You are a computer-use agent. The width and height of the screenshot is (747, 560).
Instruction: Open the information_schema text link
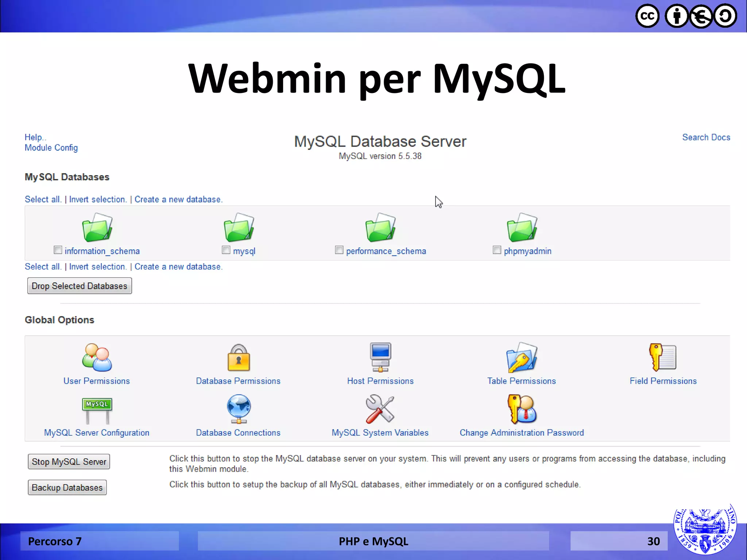point(102,251)
